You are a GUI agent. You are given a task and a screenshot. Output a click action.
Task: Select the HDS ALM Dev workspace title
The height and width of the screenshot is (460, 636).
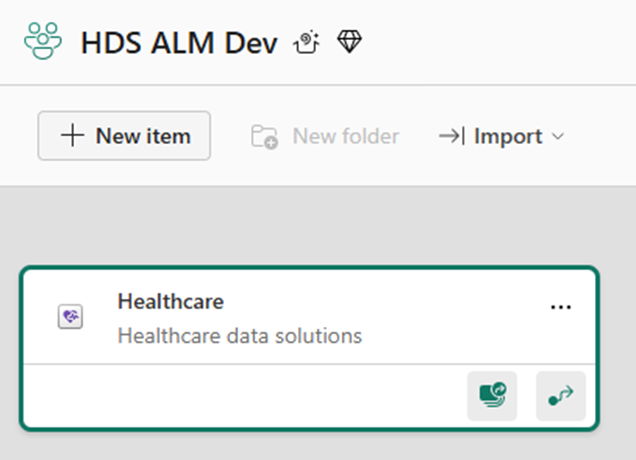[179, 42]
